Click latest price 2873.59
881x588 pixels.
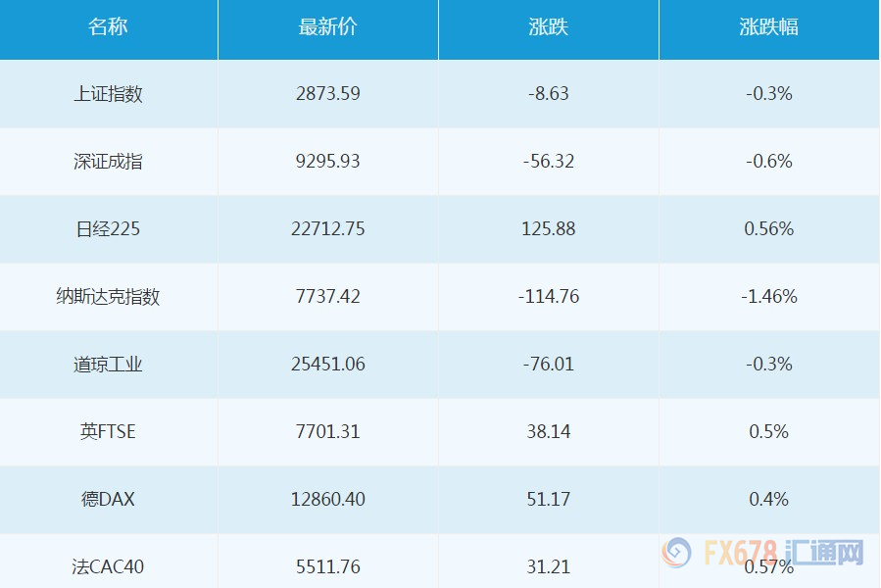328,93
